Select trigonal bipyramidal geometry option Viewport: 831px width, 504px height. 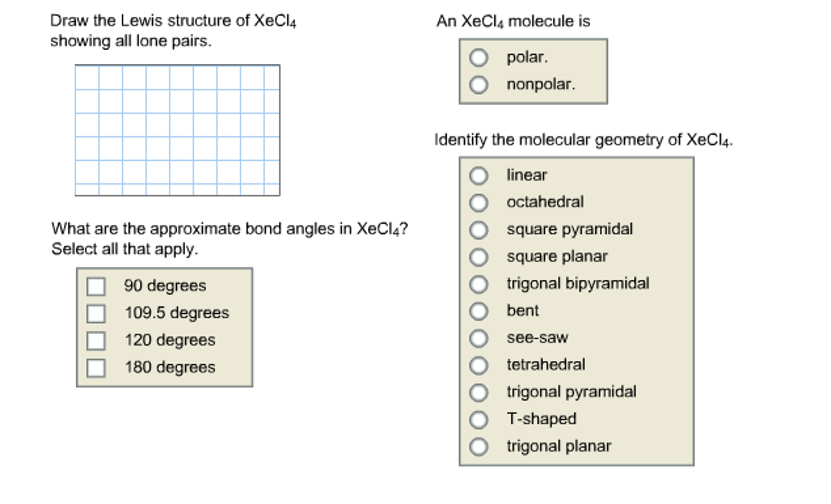coord(478,284)
